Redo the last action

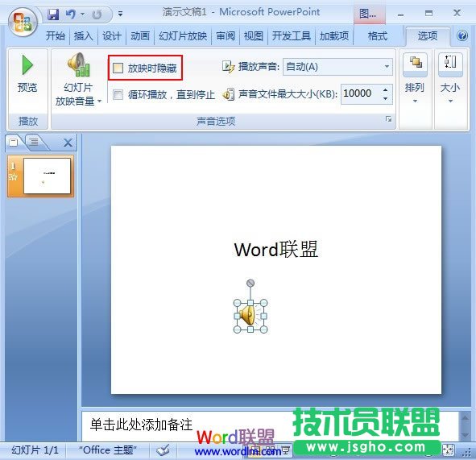97,14
